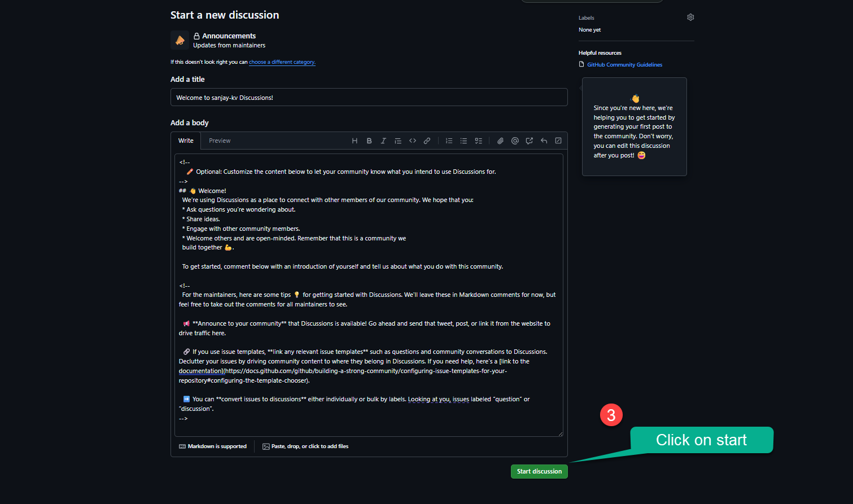Apply bold formatting from the toolbar

369,141
